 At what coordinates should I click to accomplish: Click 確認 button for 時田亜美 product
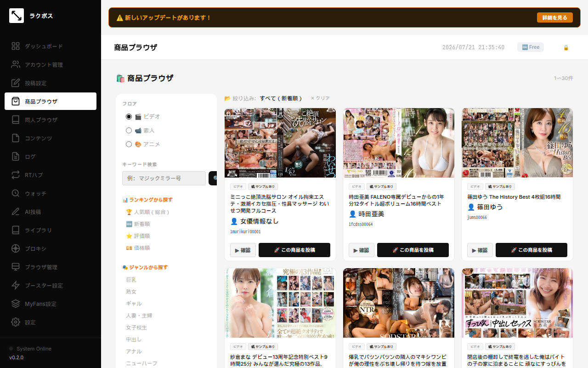coord(362,250)
